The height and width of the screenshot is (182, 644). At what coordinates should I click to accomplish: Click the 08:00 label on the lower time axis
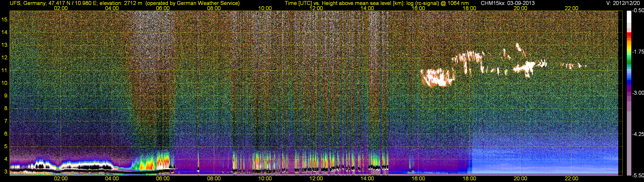214,179
